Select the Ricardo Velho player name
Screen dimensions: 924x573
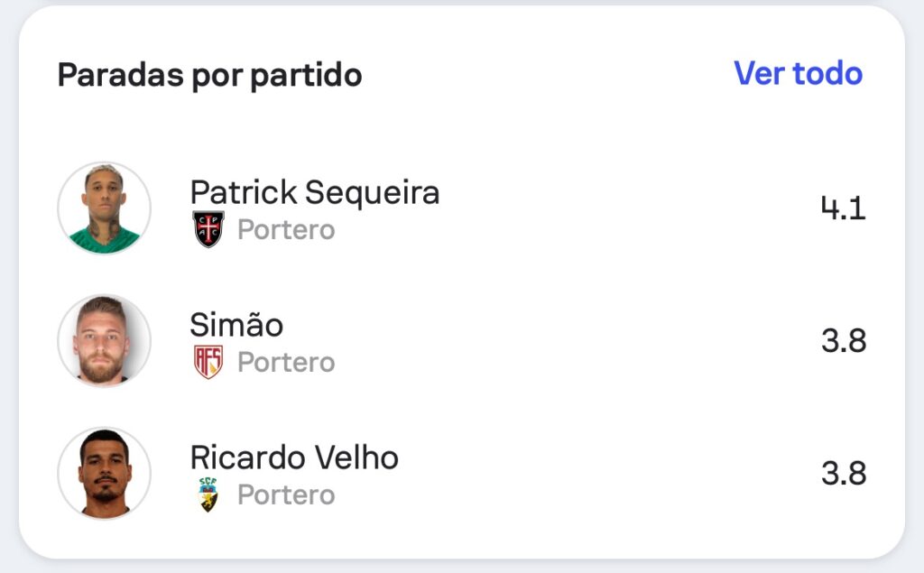click(x=294, y=457)
